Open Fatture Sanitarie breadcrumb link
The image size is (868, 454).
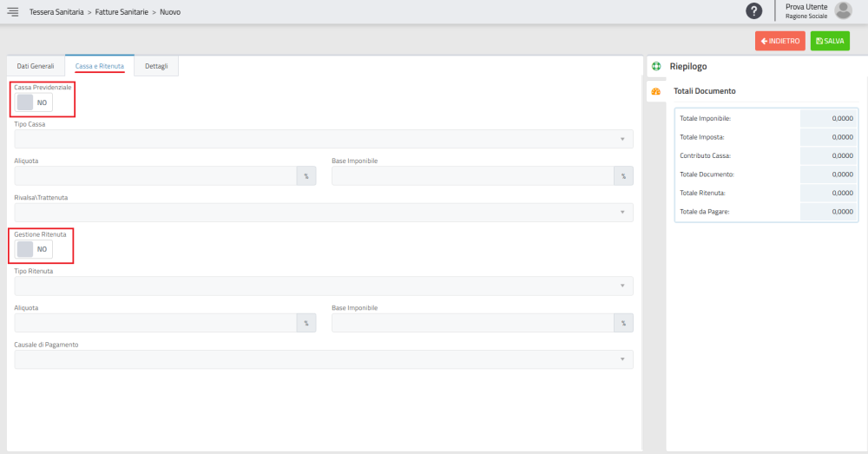pyautogui.click(x=122, y=11)
